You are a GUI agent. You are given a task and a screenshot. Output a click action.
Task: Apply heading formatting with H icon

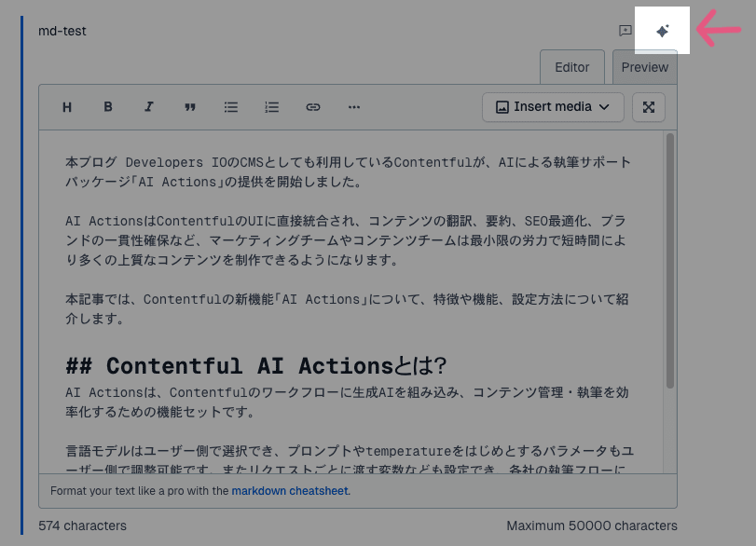[x=67, y=107]
